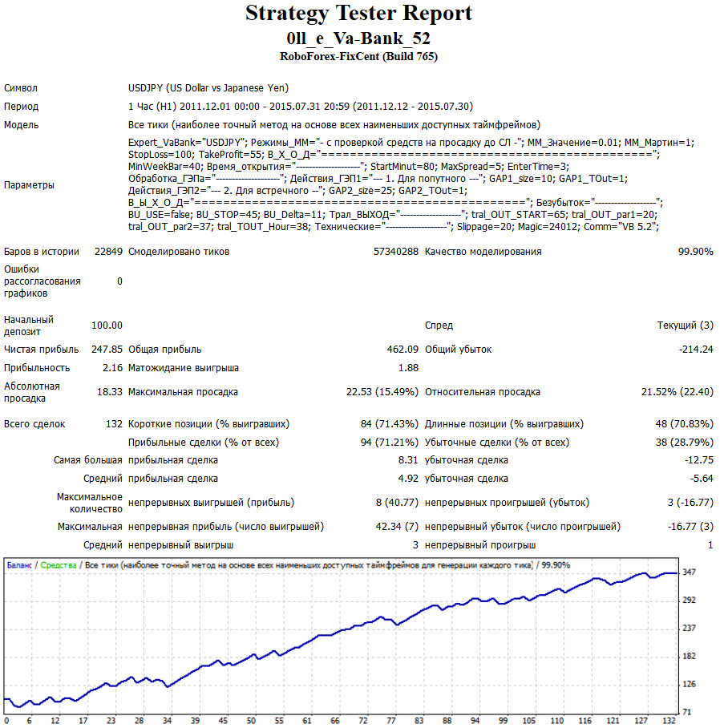Click the largest loss trade value '-12.75'
This screenshot has height=728, width=720.
click(x=699, y=460)
